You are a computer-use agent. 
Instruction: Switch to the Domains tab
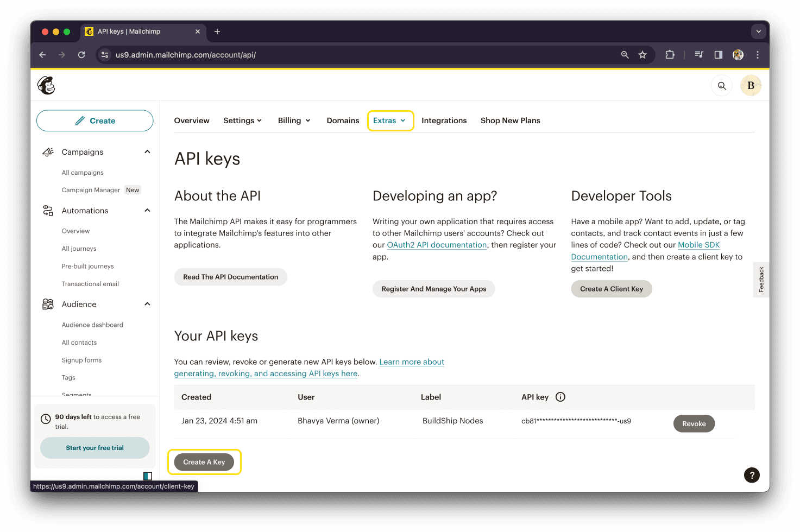[343, 121]
